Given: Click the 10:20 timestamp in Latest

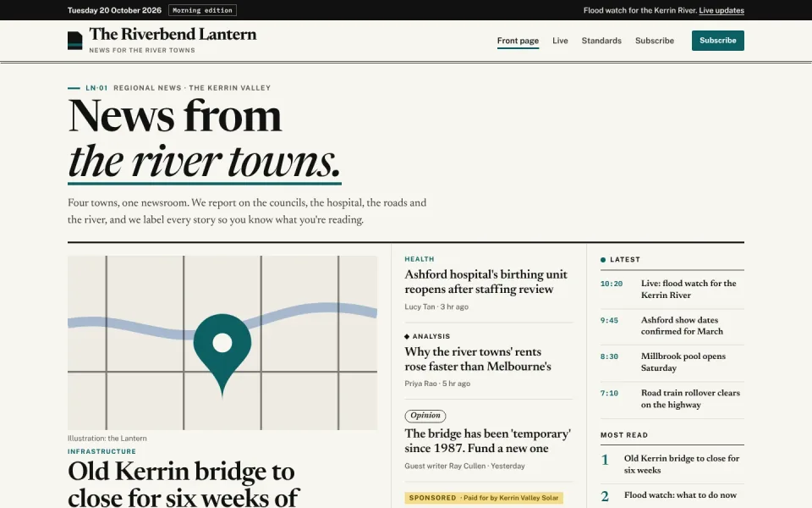Looking at the screenshot, I should click(x=612, y=284).
